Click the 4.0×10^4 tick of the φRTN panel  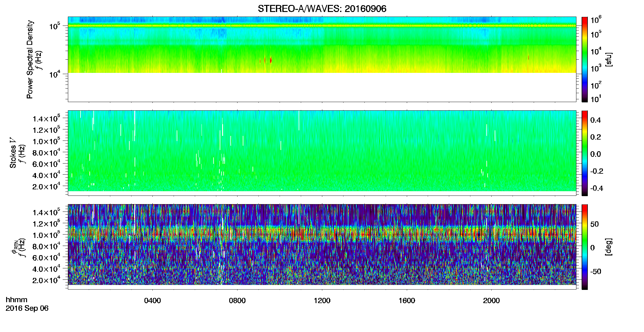click(46, 269)
